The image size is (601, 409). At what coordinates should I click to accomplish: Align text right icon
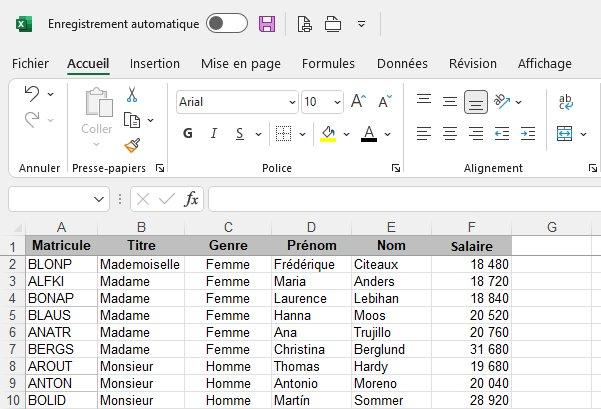click(476, 133)
